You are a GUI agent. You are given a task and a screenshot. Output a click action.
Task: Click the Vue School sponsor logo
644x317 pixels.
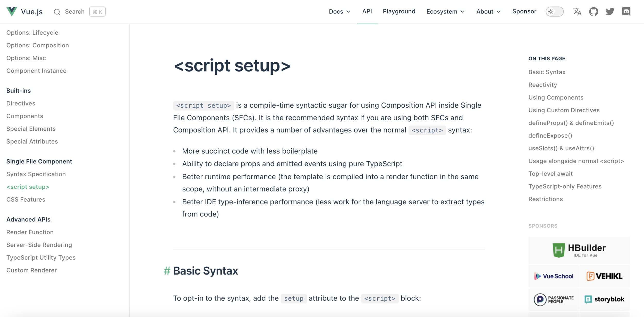[x=554, y=276]
